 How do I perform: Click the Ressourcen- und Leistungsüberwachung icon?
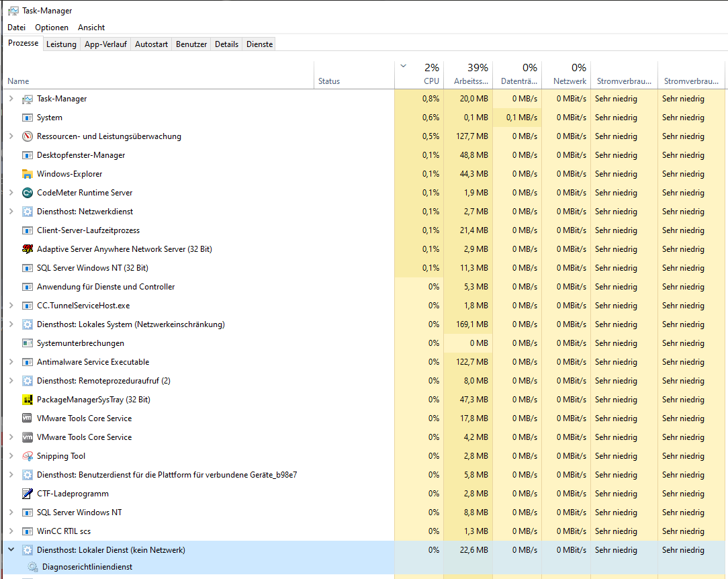click(x=28, y=136)
